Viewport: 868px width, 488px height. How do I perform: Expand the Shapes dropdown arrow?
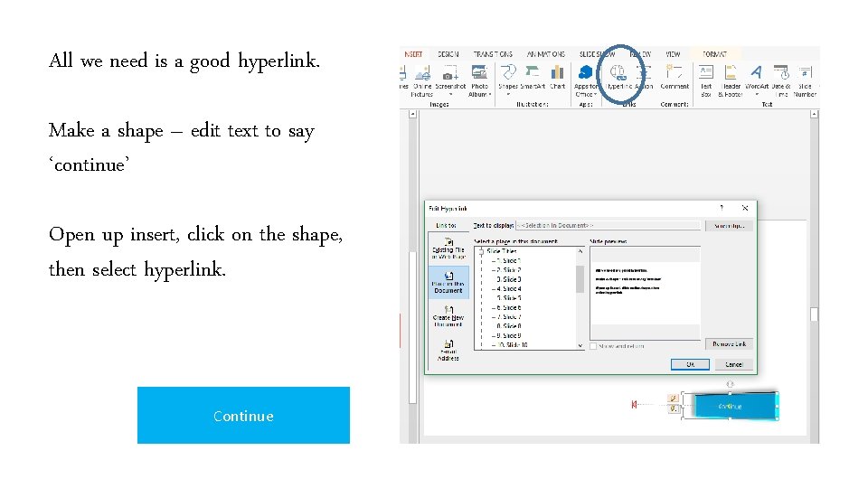click(508, 94)
